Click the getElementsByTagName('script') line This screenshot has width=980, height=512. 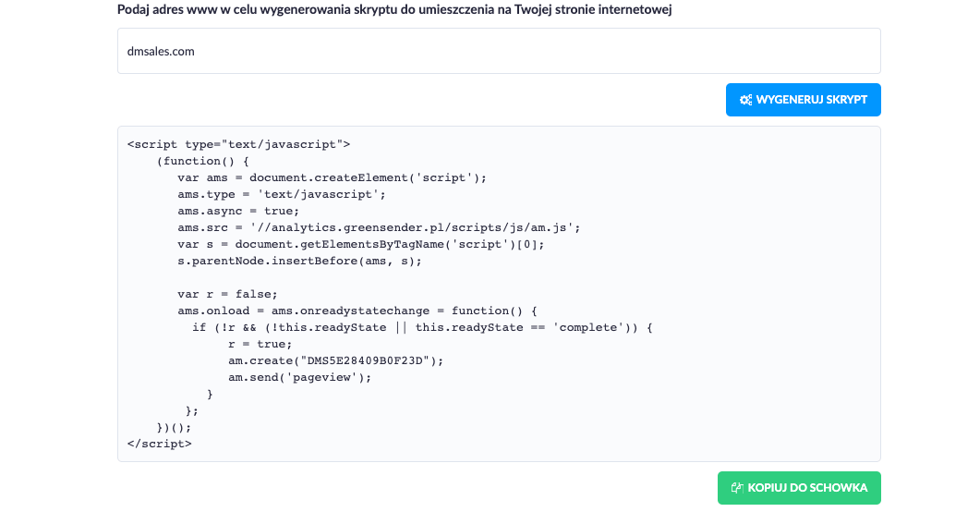coord(360,244)
